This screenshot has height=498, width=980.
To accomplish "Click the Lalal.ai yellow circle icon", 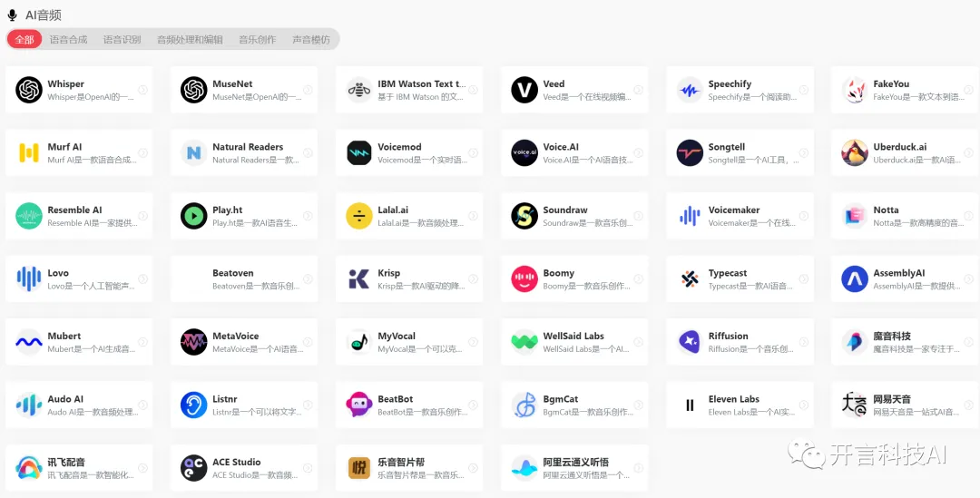I will point(359,216).
